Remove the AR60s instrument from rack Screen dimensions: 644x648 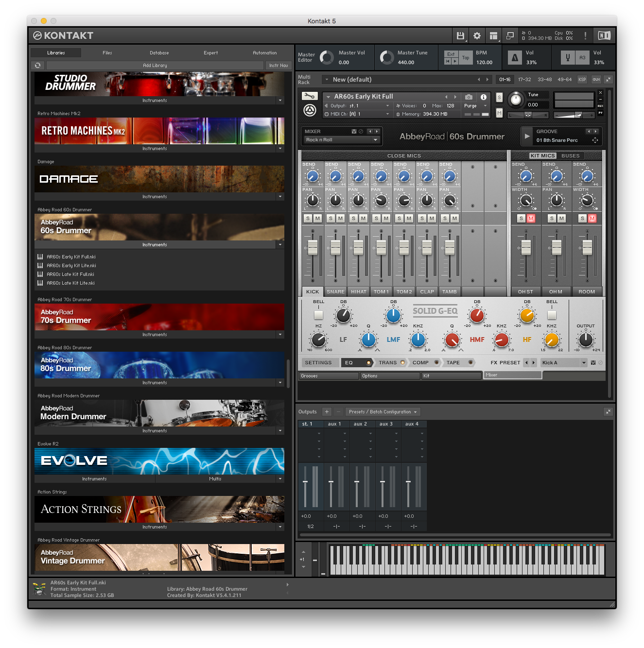point(600,92)
